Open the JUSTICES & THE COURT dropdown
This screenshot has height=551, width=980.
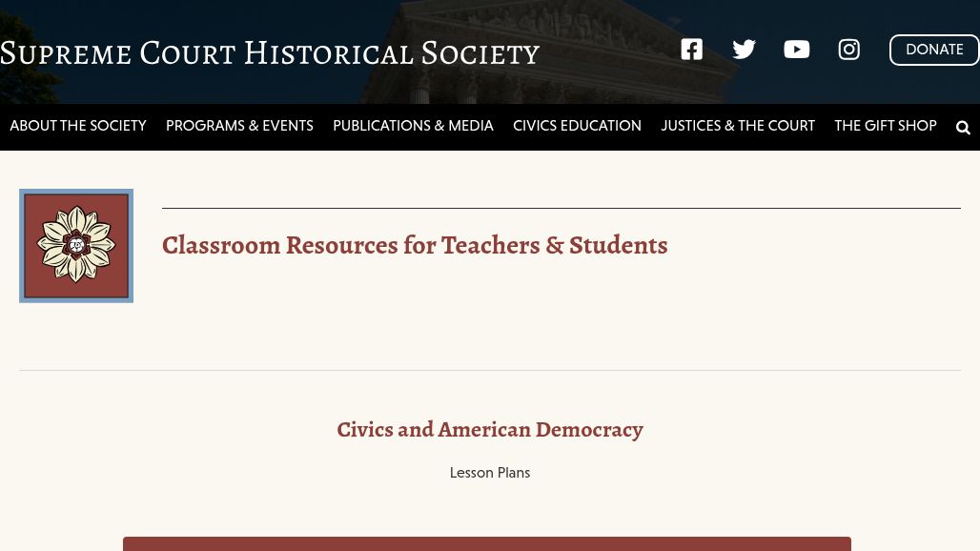(738, 125)
